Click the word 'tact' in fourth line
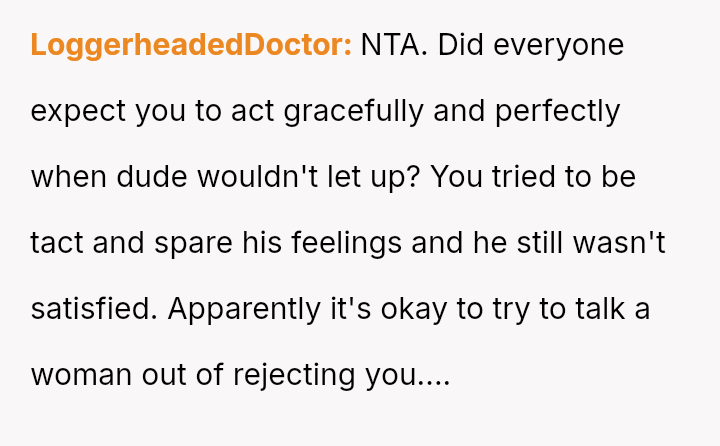The height and width of the screenshot is (446, 720). (56, 243)
